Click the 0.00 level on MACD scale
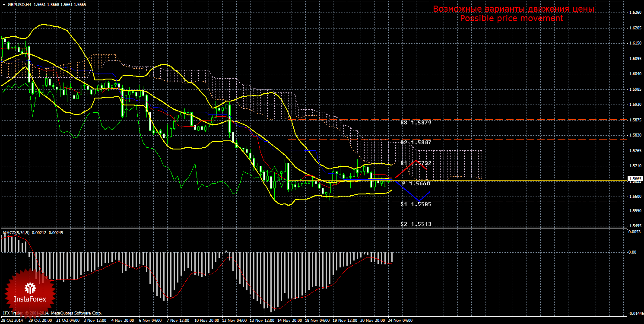This screenshot has width=644, height=324. 632,252
